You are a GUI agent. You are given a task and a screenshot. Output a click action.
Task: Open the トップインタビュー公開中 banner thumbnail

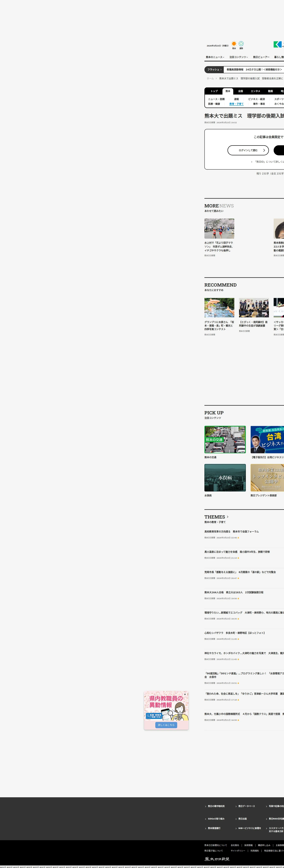pos(267,478)
